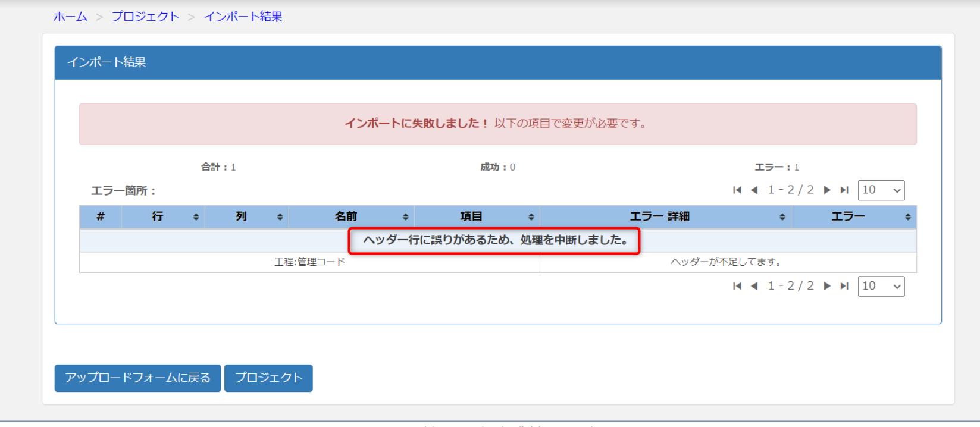Click next page arrow in top pagination
980x427 pixels.
(827, 190)
